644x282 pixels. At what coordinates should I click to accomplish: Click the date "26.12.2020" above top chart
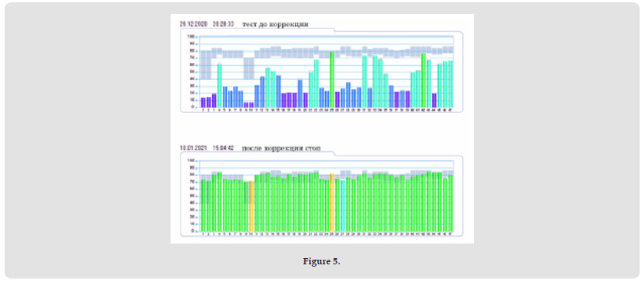click(194, 25)
